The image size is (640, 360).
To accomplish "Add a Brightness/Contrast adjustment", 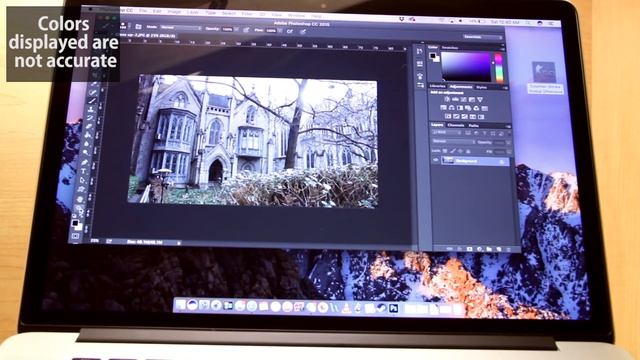I will 447,99.
